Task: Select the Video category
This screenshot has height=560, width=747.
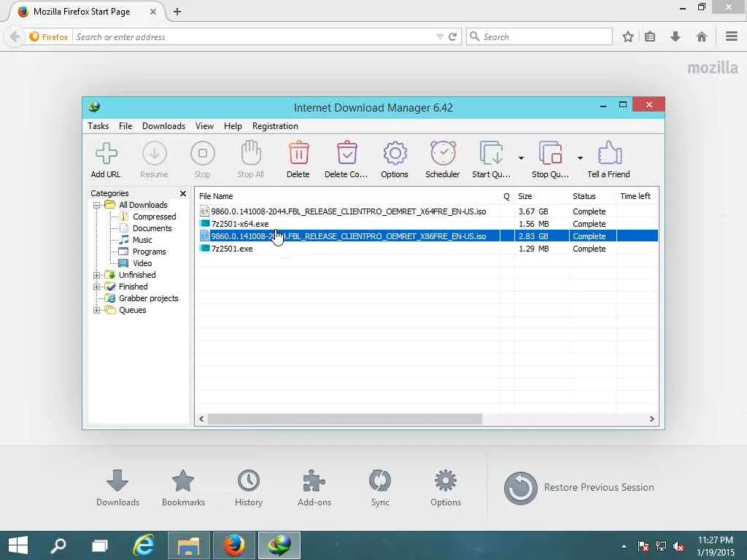Action: [142, 263]
